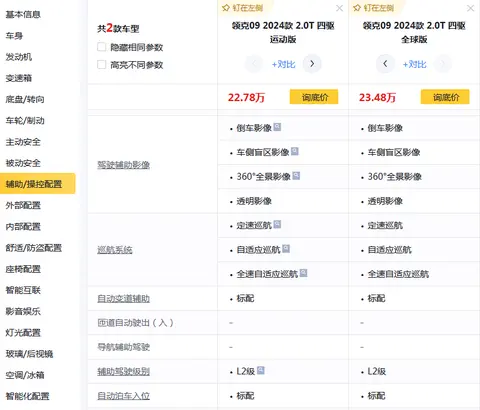The image size is (480, 410).
Task: Click the 23.48万 price text
Action: [x=377, y=97]
